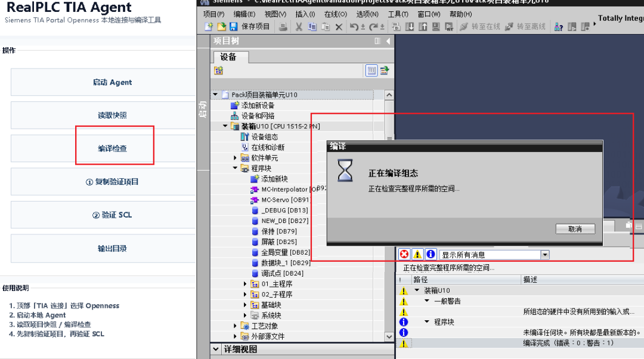The width and height of the screenshot is (644, 359).
Task: Click the project tree scrollbar down arrow
Action: [x=389, y=336]
